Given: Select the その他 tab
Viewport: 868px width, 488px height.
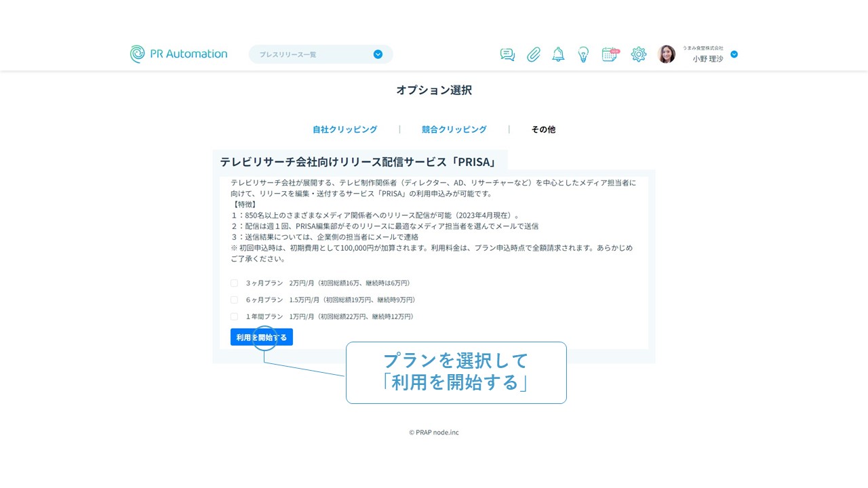Looking at the screenshot, I should [543, 129].
